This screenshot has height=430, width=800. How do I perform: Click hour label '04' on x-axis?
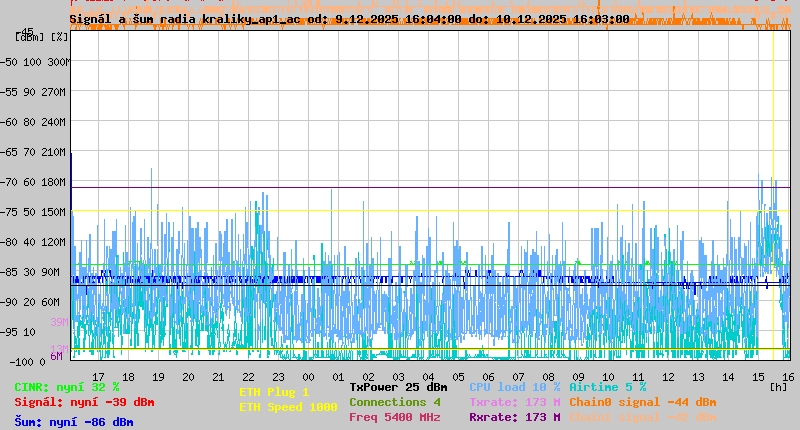[x=428, y=377]
